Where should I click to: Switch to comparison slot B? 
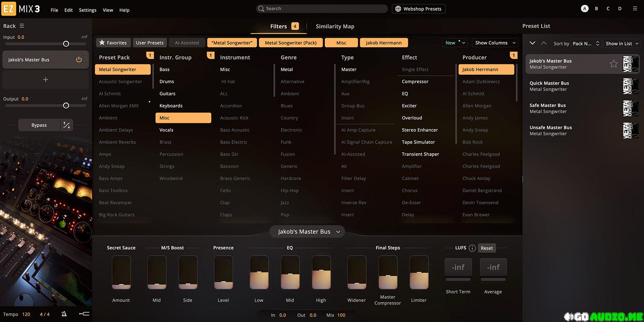[597, 8]
